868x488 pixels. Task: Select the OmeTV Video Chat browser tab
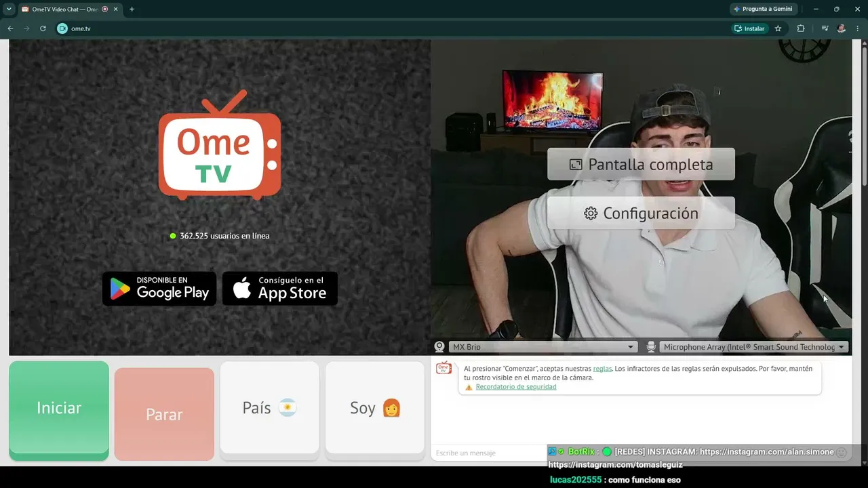point(65,9)
